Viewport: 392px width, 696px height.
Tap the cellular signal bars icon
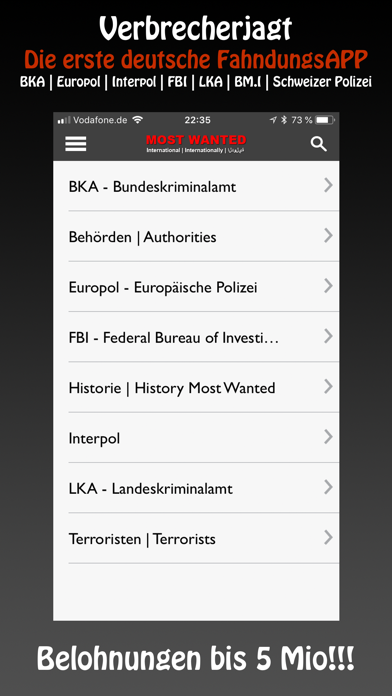pos(64,120)
